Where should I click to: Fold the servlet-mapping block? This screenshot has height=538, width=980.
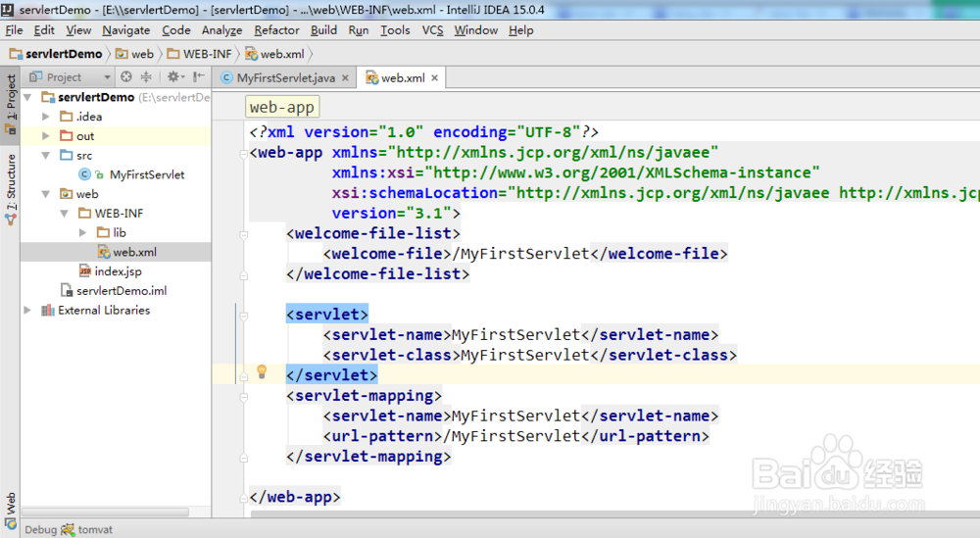pos(244,397)
